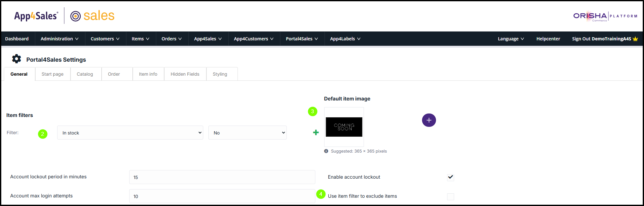Click the Filter: label
The image size is (644, 206).
(13, 133)
